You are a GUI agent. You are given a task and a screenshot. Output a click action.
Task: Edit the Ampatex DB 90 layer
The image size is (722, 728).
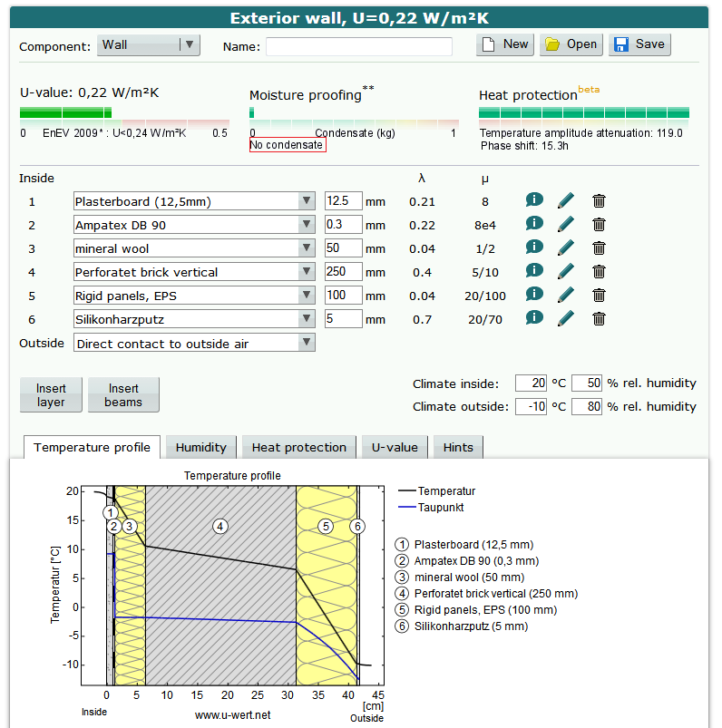pyautogui.click(x=566, y=224)
